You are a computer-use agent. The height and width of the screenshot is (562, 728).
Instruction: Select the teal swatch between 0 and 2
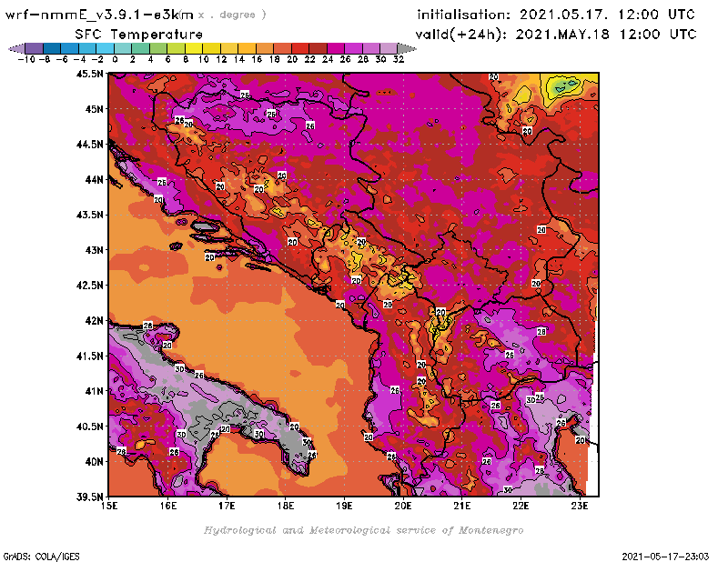coord(123,48)
